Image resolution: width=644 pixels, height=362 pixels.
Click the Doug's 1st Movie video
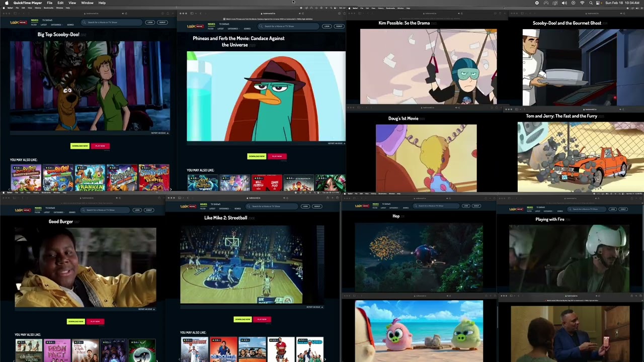(x=426, y=158)
